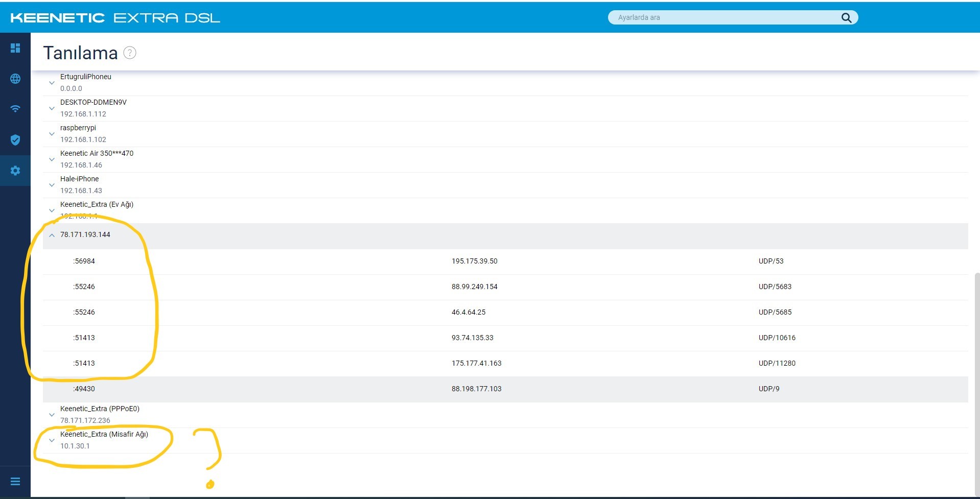Click the IP address 192.168.1.43
The image size is (980, 499).
click(81, 191)
